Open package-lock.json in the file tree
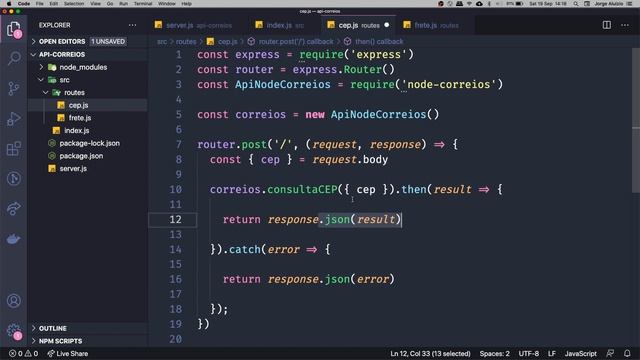The height and width of the screenshot is (360, 640). (x=87, y=143)
